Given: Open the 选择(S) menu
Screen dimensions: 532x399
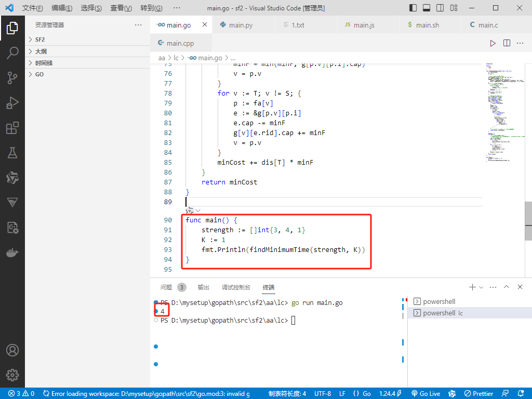Looking at the screenshot, I should 91,8.
